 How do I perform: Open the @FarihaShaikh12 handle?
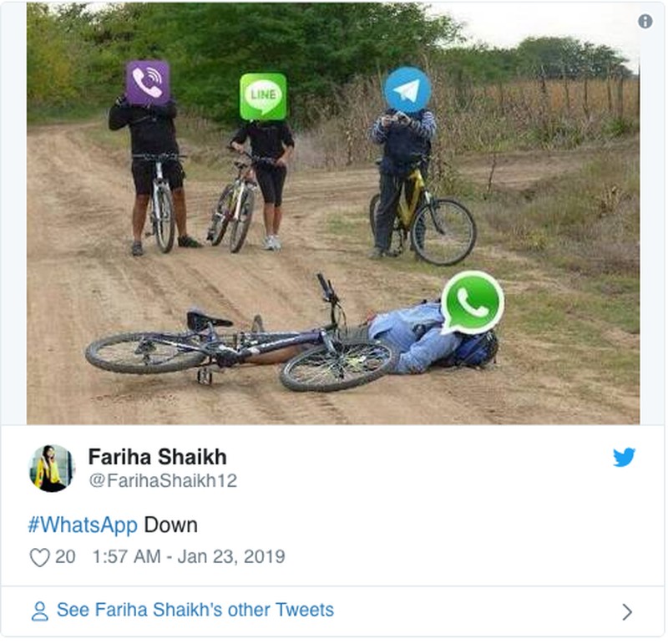click(162, 481)
